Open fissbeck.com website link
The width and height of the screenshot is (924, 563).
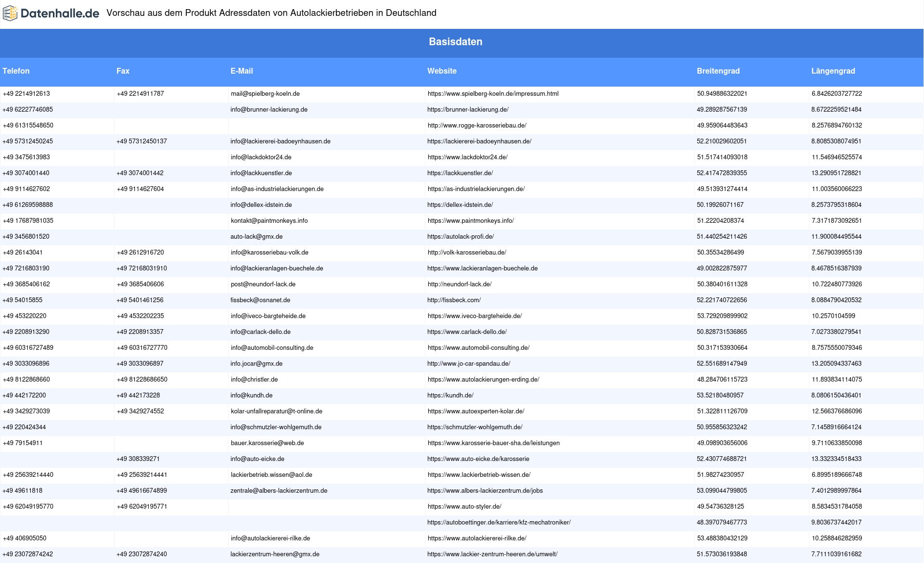coord(454,300)
